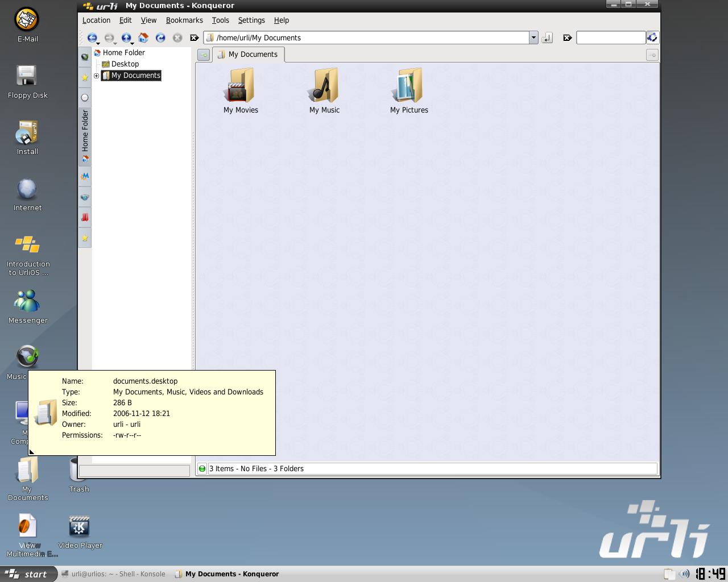The image size is (728, 582).
Task: Open the Forward button history arrow
Action: point(115,43)
